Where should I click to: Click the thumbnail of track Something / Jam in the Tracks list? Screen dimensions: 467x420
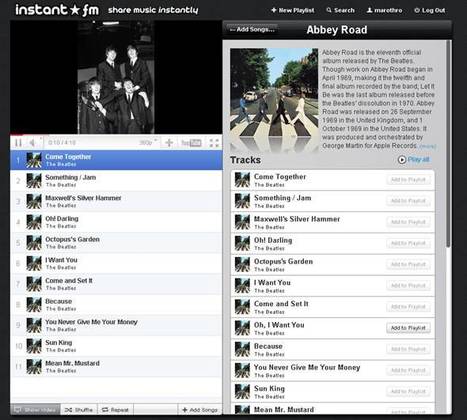point(242,201)
